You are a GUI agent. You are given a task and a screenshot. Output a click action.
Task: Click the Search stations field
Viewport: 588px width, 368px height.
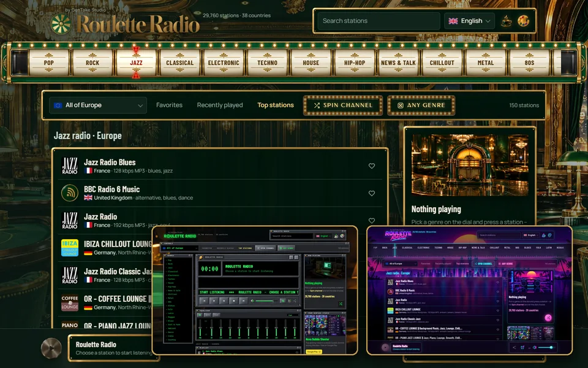point(379,21)
